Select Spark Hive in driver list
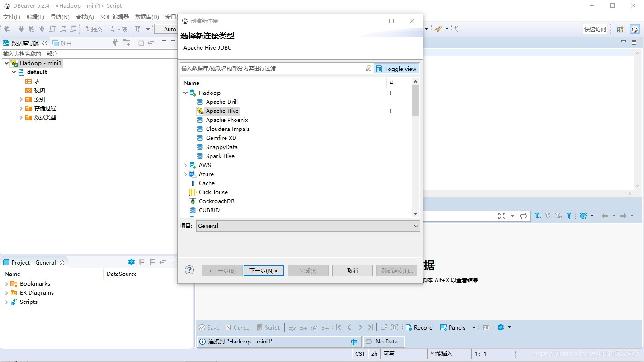The height and width of the screenshot is (362, 644). click(220, 156)
